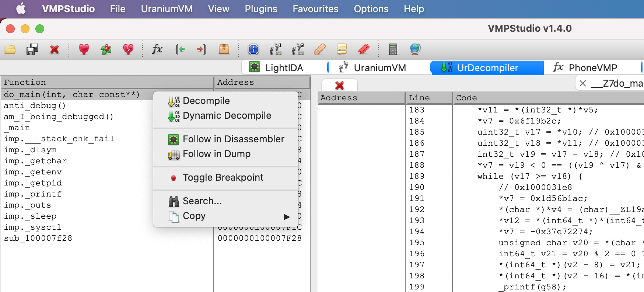Open the Plugins menu
The image size is (644, 292).
pos(261,8)
